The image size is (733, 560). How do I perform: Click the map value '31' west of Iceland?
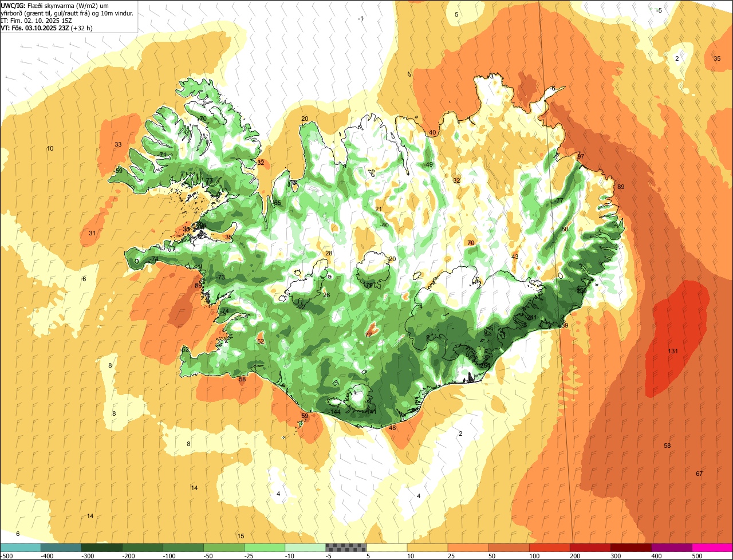(x=92, y=233)
